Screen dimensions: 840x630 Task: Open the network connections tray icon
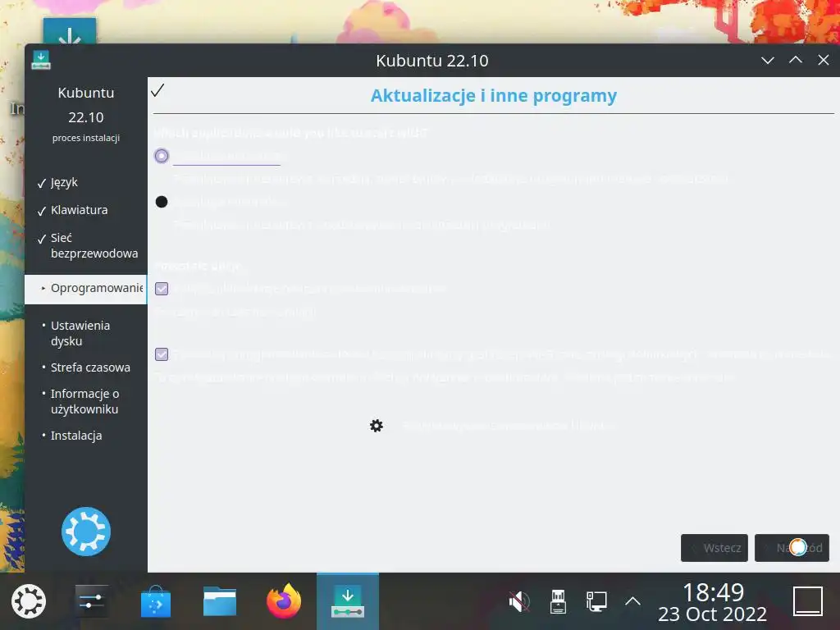[596, 601]
